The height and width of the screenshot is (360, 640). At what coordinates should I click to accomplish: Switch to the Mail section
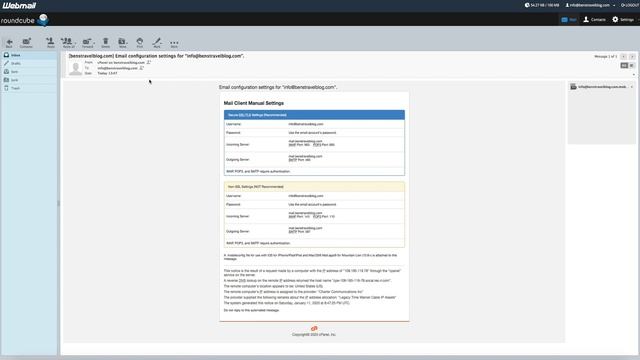[569, 20]
